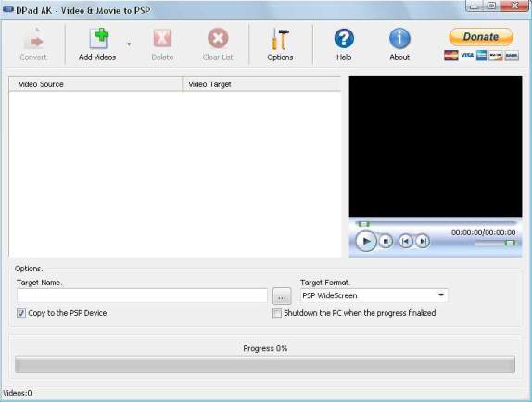Click the Video Source column header
Screen dimensions: 532x402
(x=95, y=84)
